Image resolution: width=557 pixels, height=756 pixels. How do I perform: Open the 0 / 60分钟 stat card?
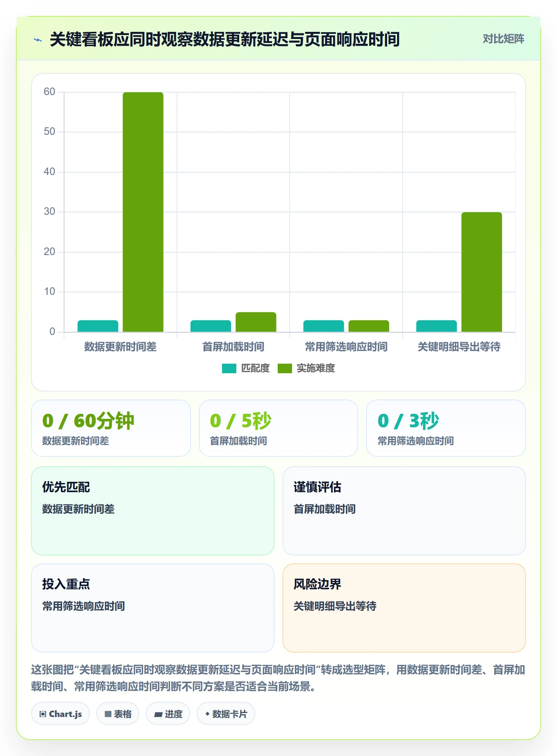111,428
